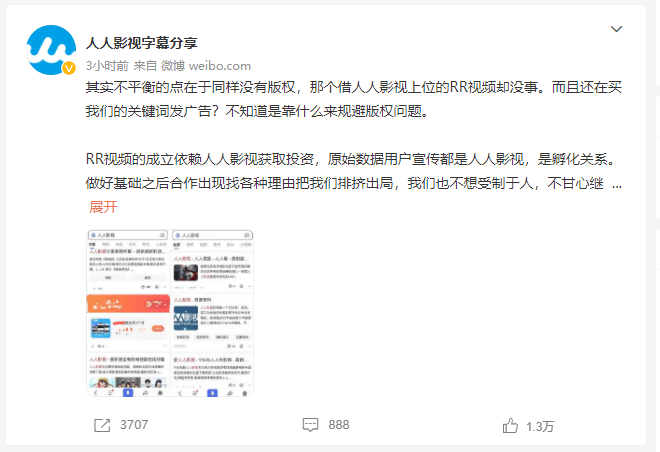
Task: Open the 人人影视字幕分享 username link
Action: (141, 43)
